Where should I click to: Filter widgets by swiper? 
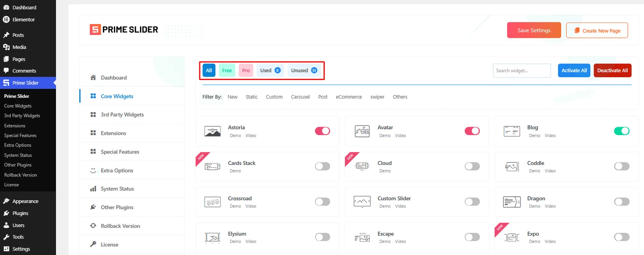(377, 97)
